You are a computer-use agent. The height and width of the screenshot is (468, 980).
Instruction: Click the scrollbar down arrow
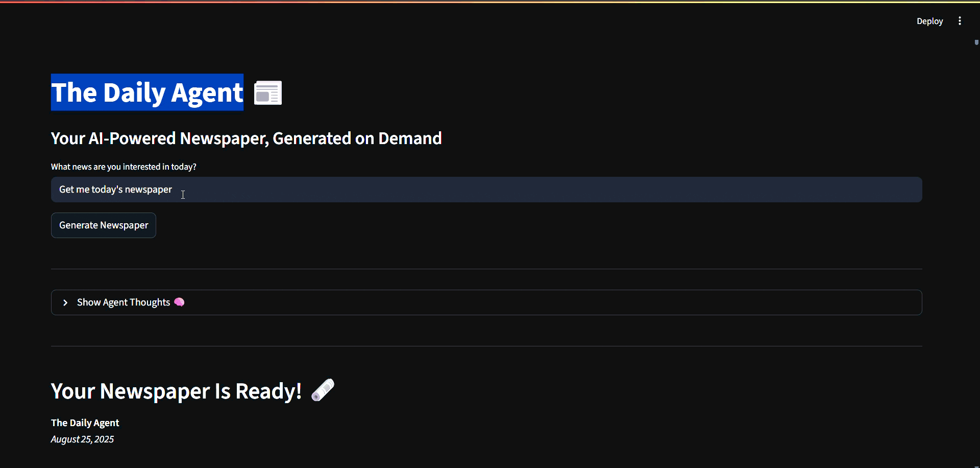pyautogui.click(x=976, y=466)
